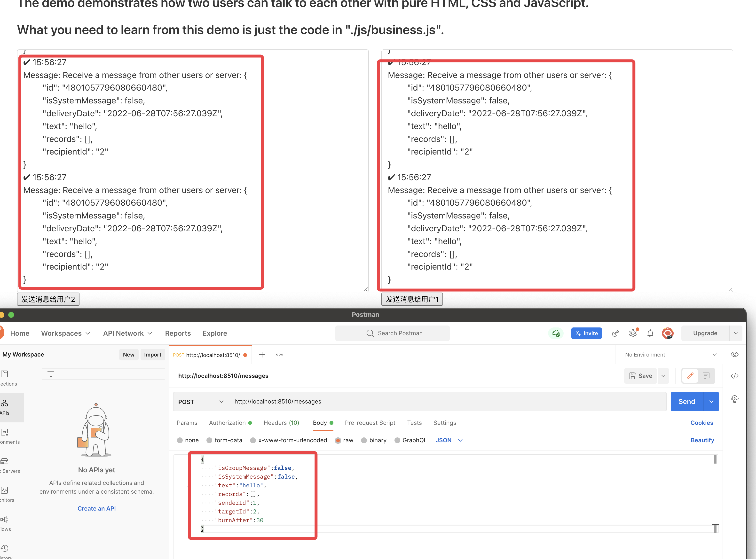Screen dimensions: 756x559
Task: Open Postman settings gear
Action: (x=633, y=333)
